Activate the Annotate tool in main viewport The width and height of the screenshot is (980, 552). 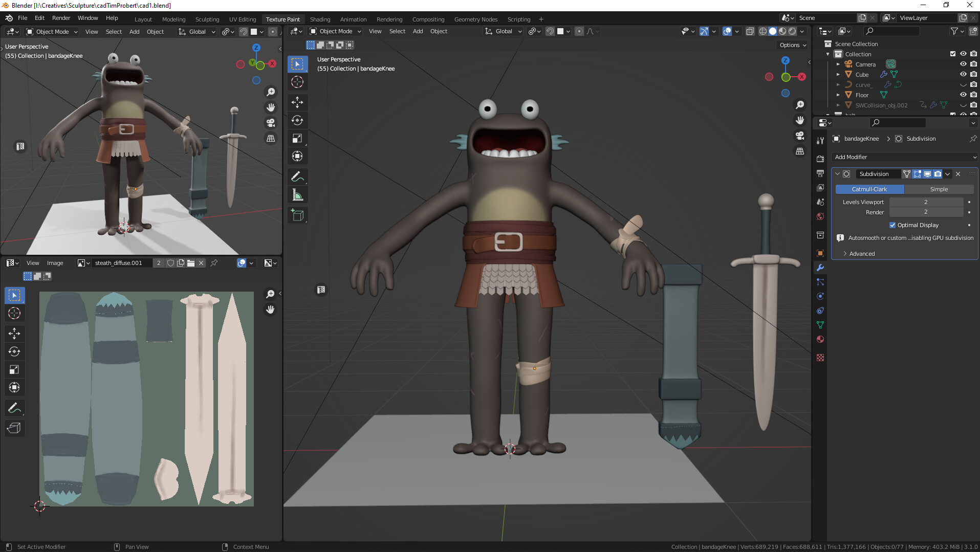pos(297,177)
